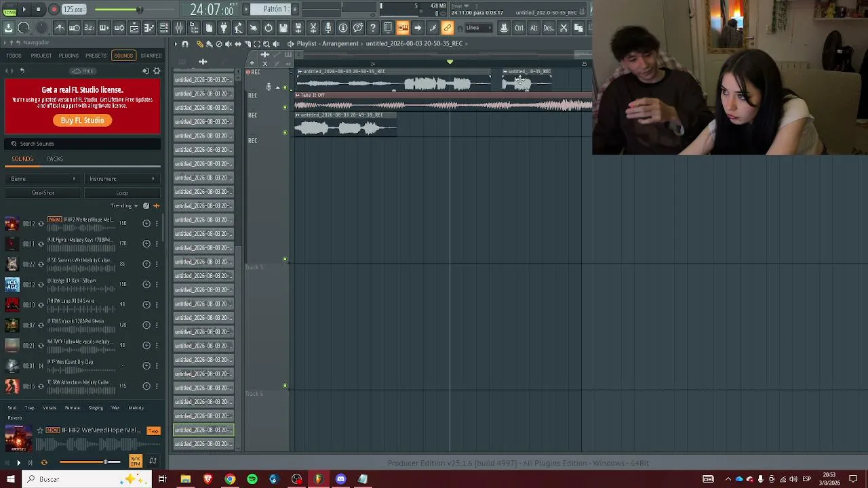Toggle the highlighted typing keyboard icon
The image size is (868, 488).
point(403,28)
